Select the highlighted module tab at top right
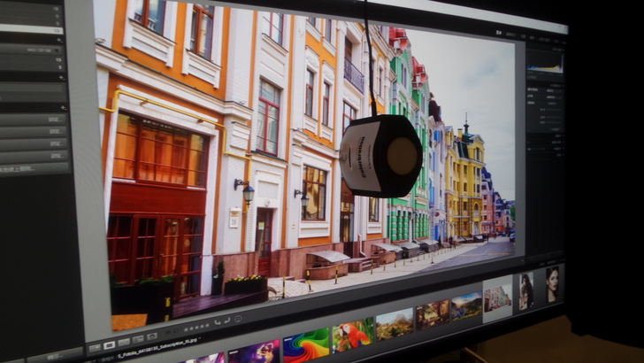The width and height of the screenshot is (644, 363). [498, 33]
